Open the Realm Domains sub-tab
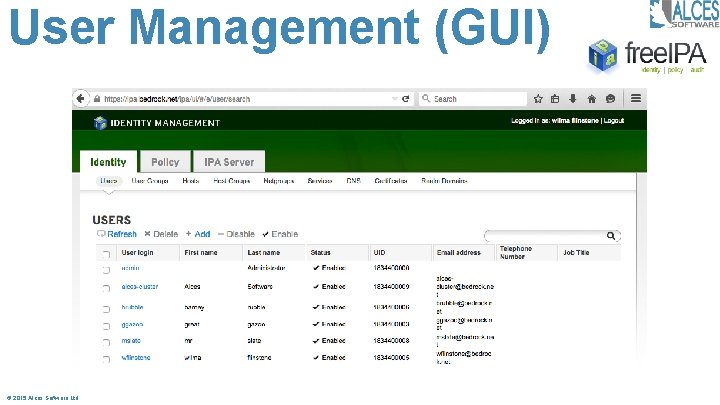This screenshot has height=405, width=720. pos(444,181)
